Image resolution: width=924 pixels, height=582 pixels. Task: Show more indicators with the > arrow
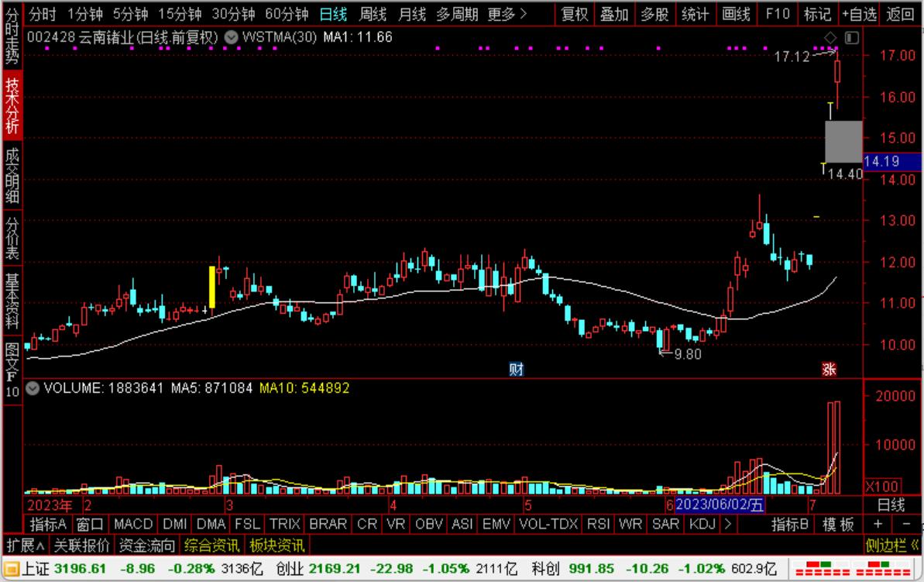(x=728, y=524)
